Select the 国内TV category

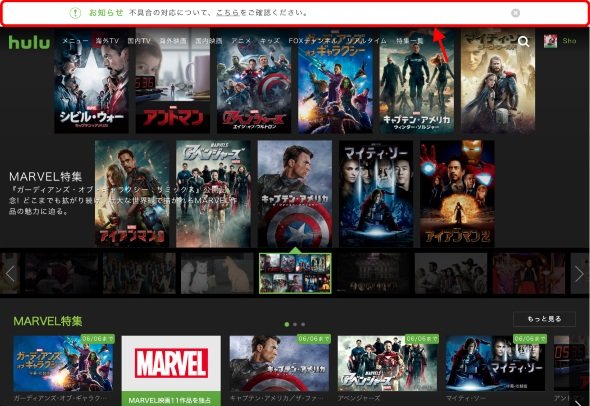[x=139, y=41]
